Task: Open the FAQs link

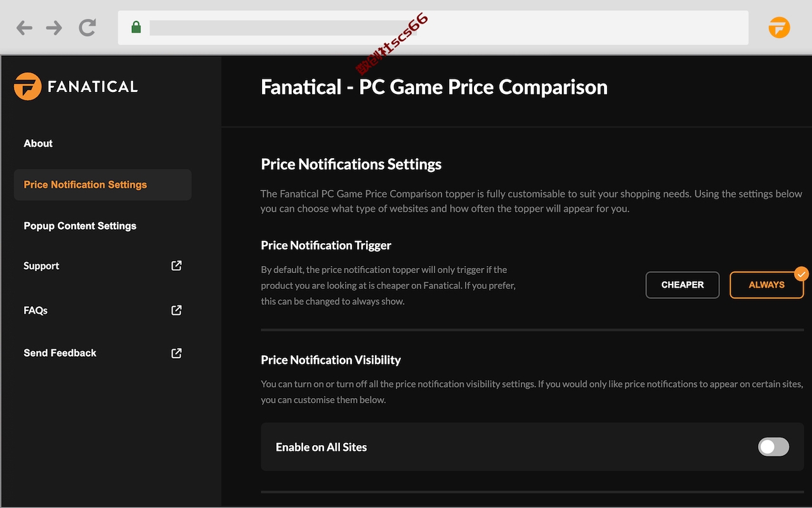Action: coord(36,311)
